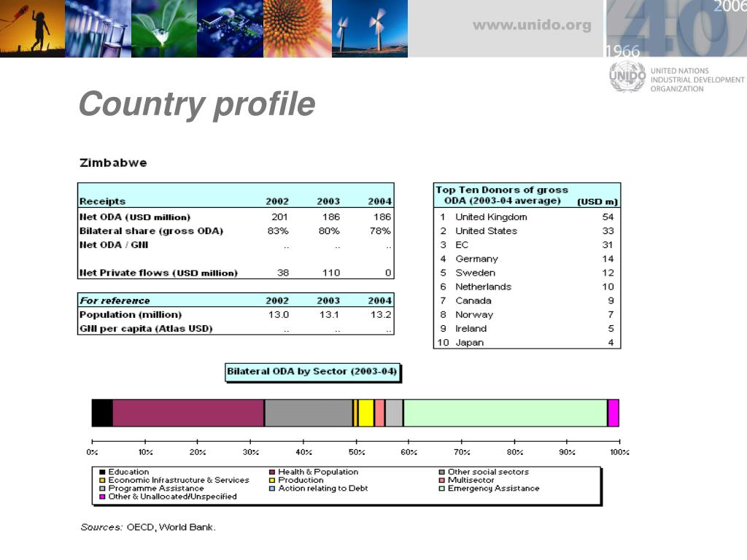747x560 pixels.
Task: Click the Japan donor row
Action: click(527, 343)
